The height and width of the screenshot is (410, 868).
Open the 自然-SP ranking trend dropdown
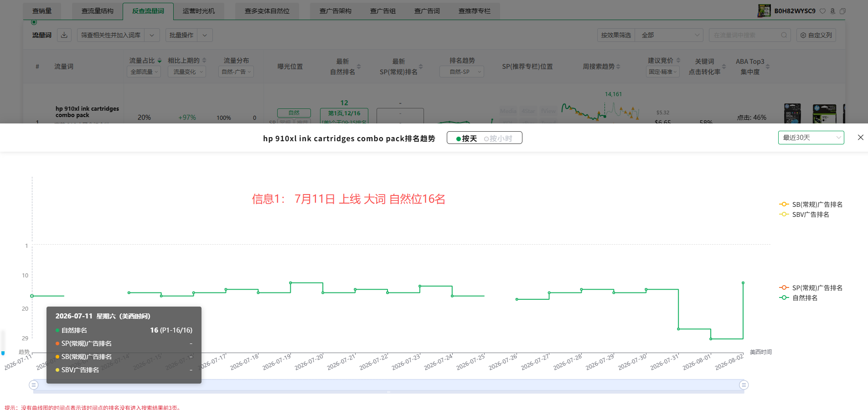(462, 72)
